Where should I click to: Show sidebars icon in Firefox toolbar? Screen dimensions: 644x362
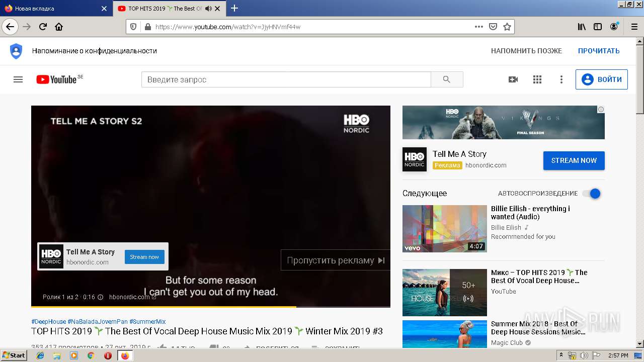click(x=598, y=27)
